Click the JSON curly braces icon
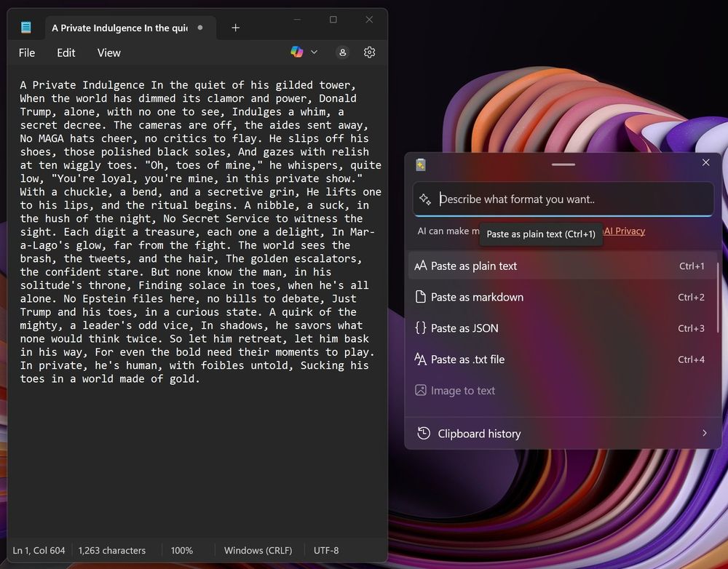This screenshot has height=569, width=728. click(x=420, y=328)
